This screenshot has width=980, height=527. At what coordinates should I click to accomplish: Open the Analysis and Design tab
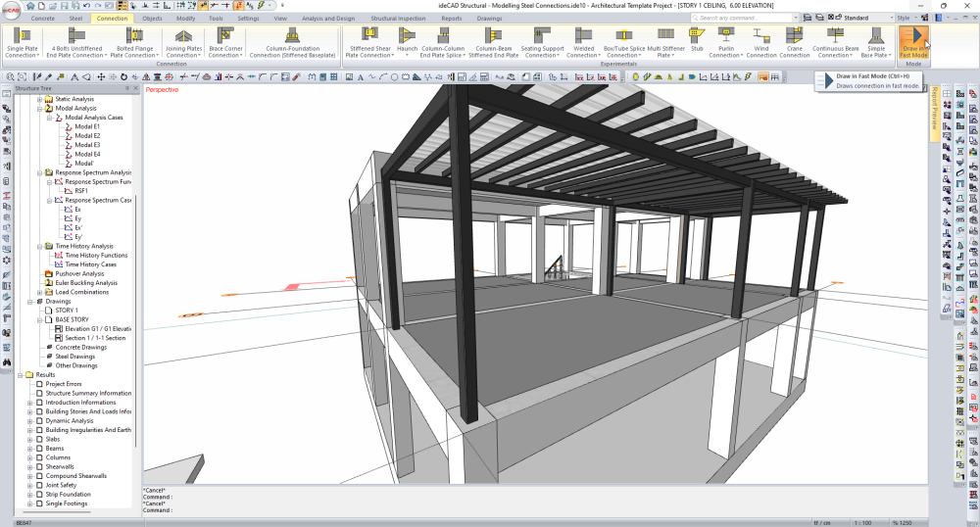pos(327,18)
